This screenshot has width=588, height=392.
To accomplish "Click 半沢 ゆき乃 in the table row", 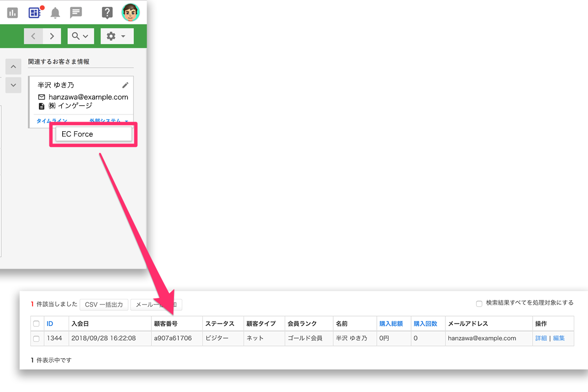I will tap(351, 338).
